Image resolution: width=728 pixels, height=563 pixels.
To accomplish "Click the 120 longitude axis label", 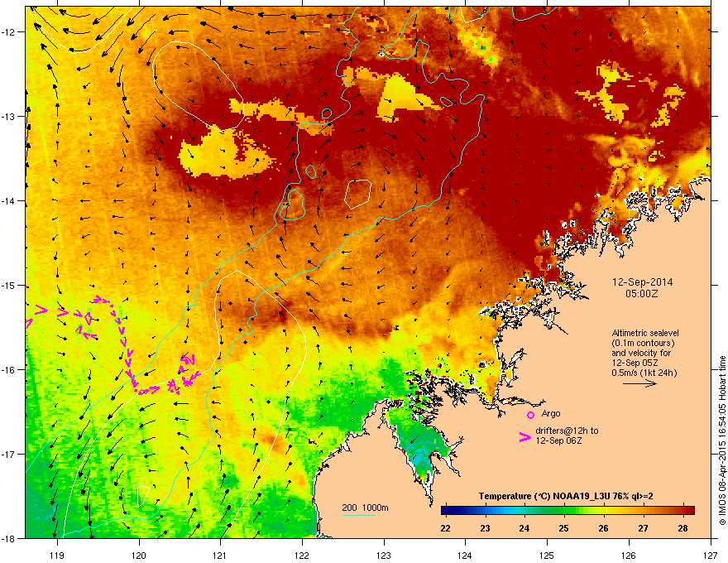I will [139, 555].
